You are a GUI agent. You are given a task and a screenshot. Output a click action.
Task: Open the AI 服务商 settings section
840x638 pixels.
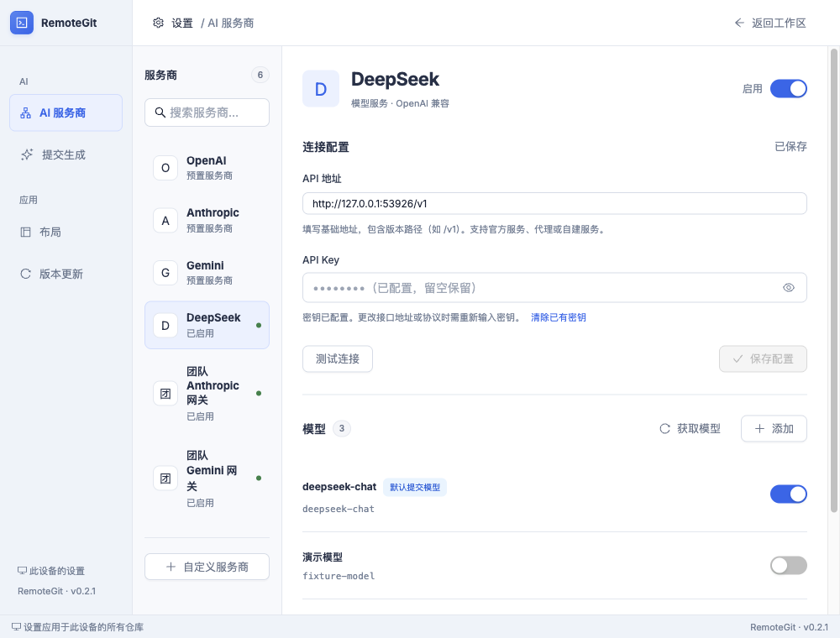click(x=66, y=113)
